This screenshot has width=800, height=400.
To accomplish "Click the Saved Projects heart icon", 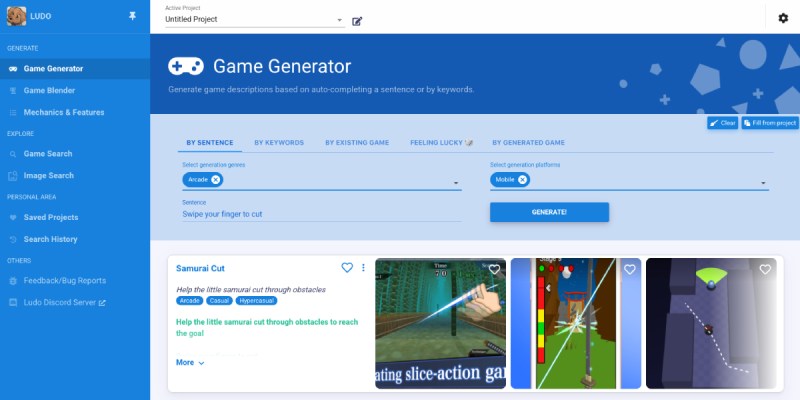I will 13,218.
